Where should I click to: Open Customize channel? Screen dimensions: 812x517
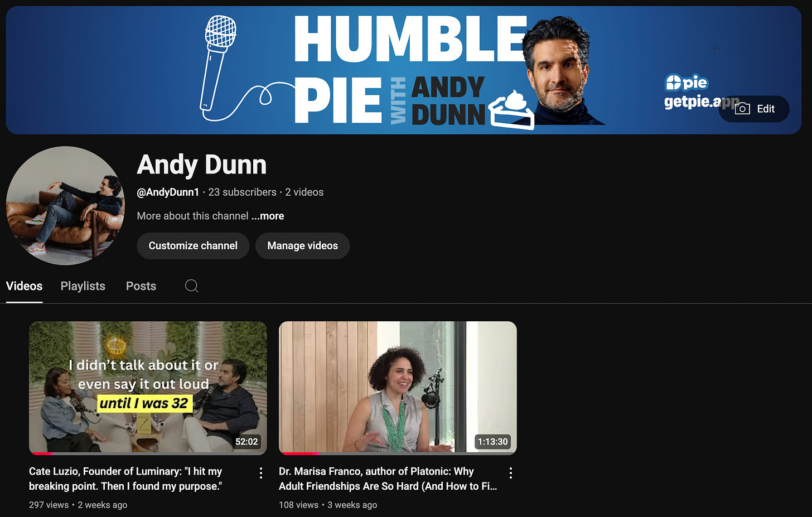pos(193,246)
